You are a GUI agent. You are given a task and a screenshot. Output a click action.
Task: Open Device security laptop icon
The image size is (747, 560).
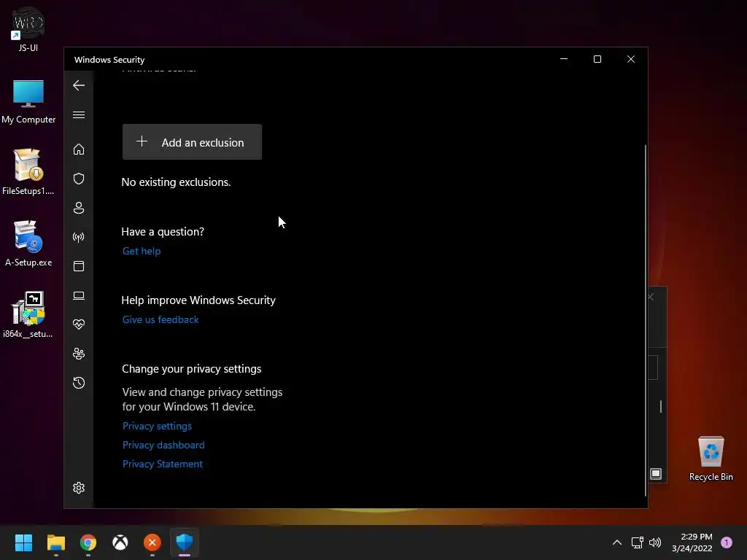coord(79,296)
